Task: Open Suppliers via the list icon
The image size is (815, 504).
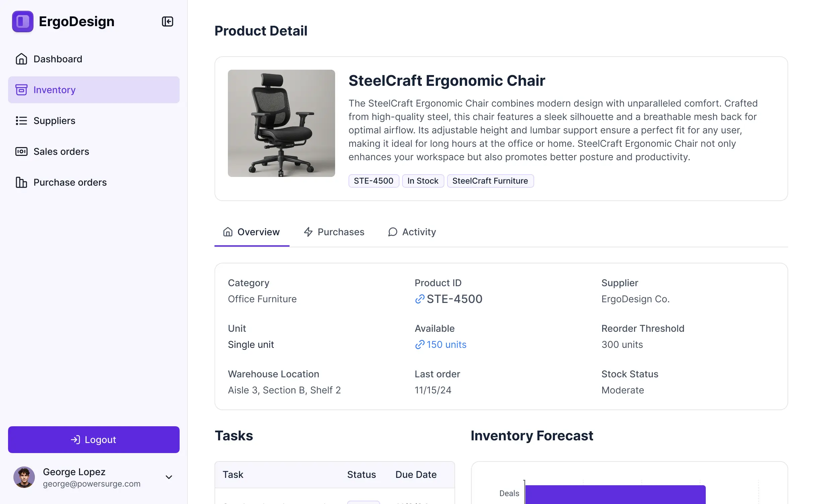Action: coord(21,121)
